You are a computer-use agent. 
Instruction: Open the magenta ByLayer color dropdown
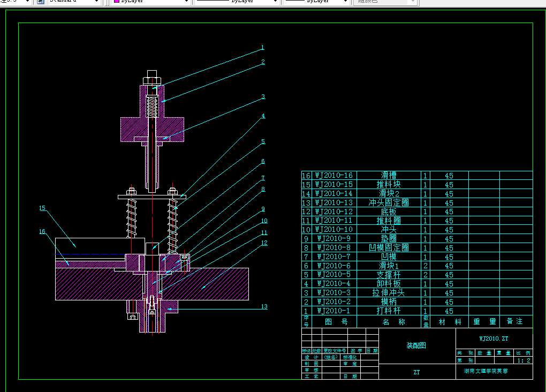[151, 2]
